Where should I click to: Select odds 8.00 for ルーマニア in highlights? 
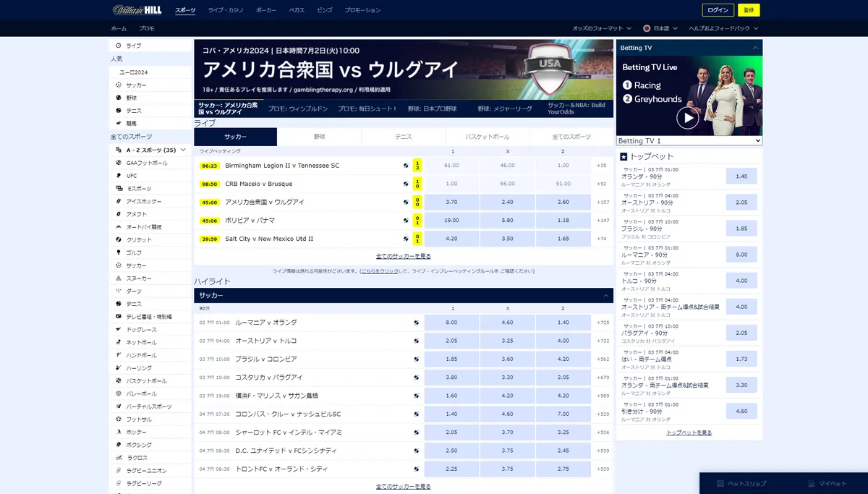451,323
